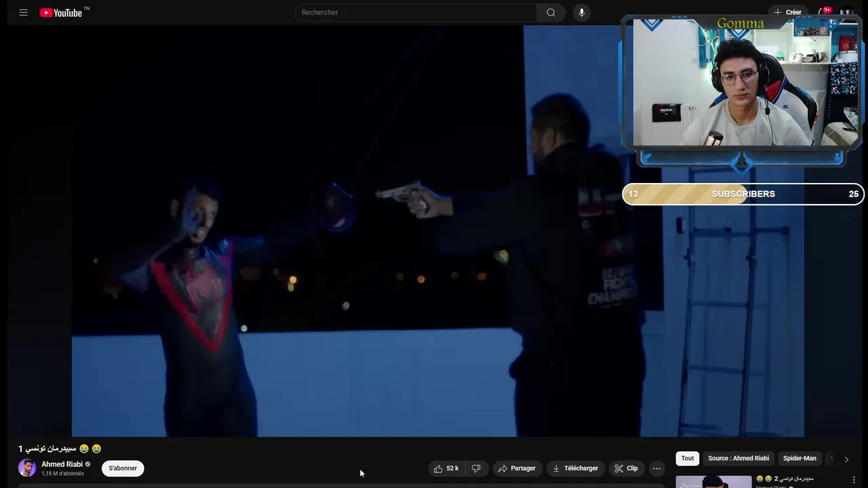Image resolution: width=868 pixels, height=488 pixels.
Task: Open the recommended video title سبيدرمان تونسي 2
Action: tap(785, 479)
